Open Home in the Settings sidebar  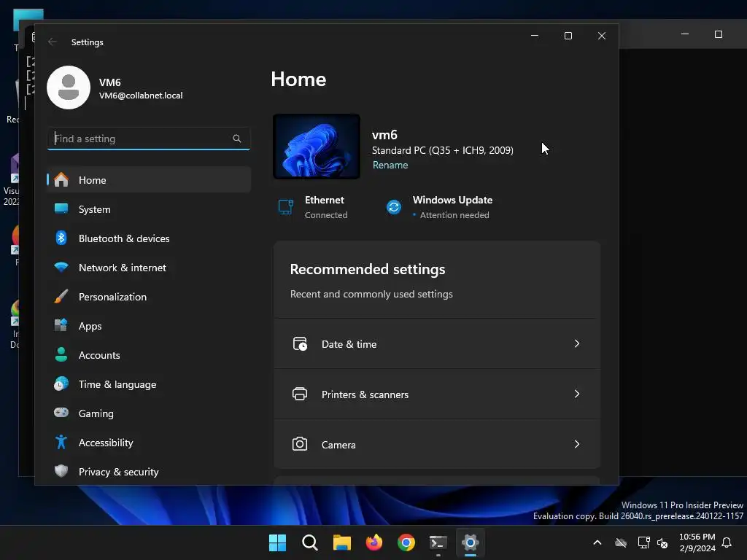[x=149, y=180]
